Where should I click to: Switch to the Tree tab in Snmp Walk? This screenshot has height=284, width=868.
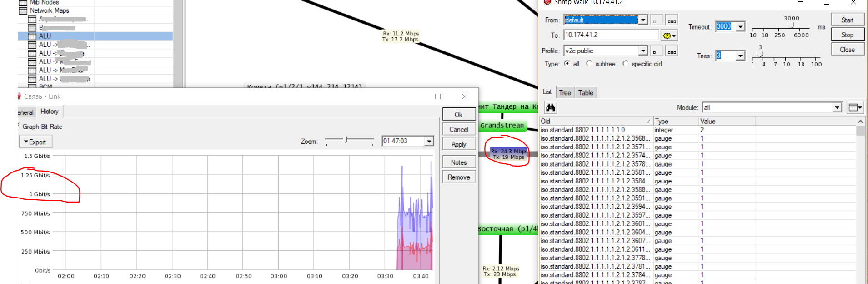[x=565, y=93]
